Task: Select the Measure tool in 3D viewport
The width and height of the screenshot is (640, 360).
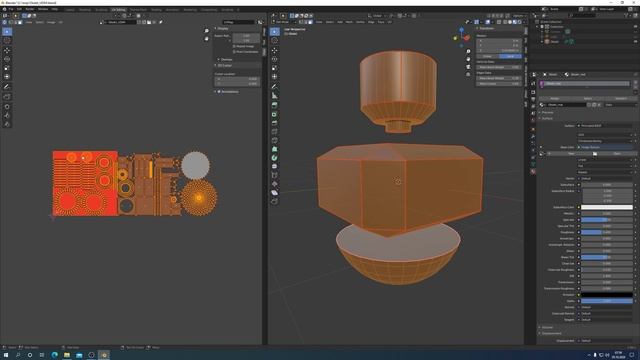Action: coord(275,96)
